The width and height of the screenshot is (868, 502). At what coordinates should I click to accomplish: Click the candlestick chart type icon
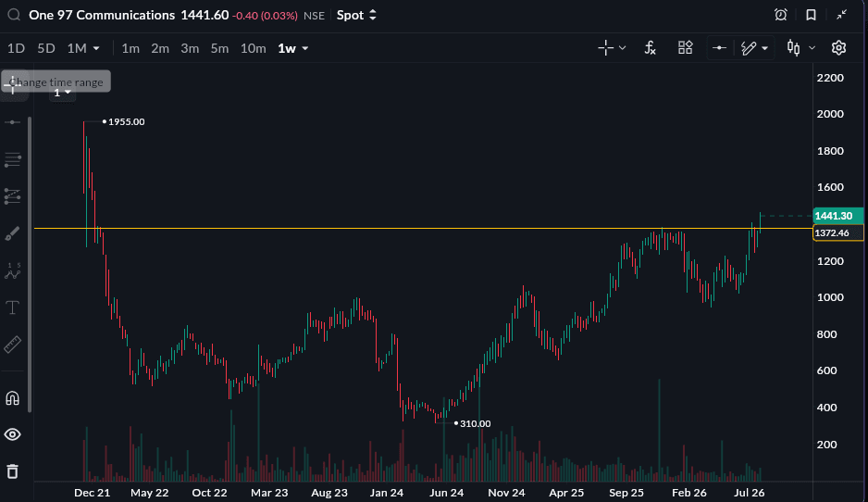coord(793,48)
